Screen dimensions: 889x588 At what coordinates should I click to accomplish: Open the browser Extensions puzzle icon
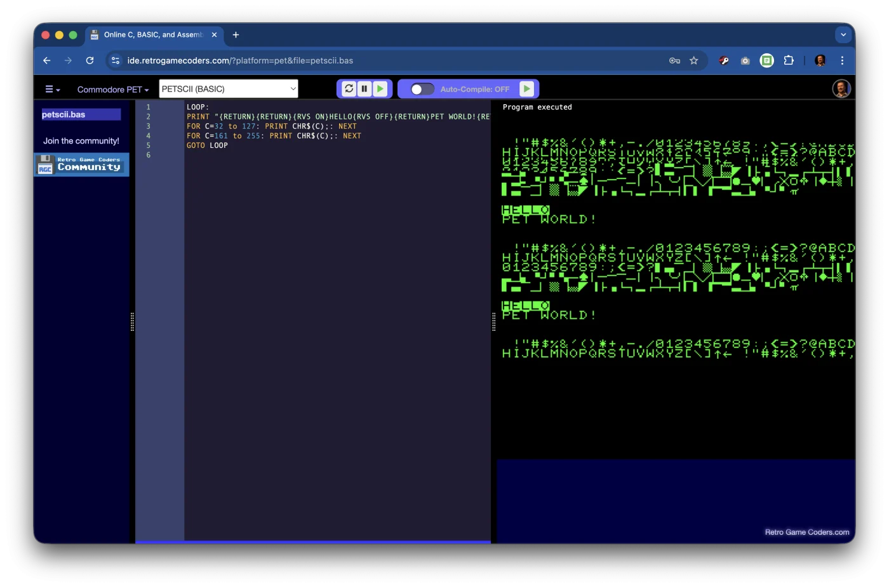click(789, 60)
